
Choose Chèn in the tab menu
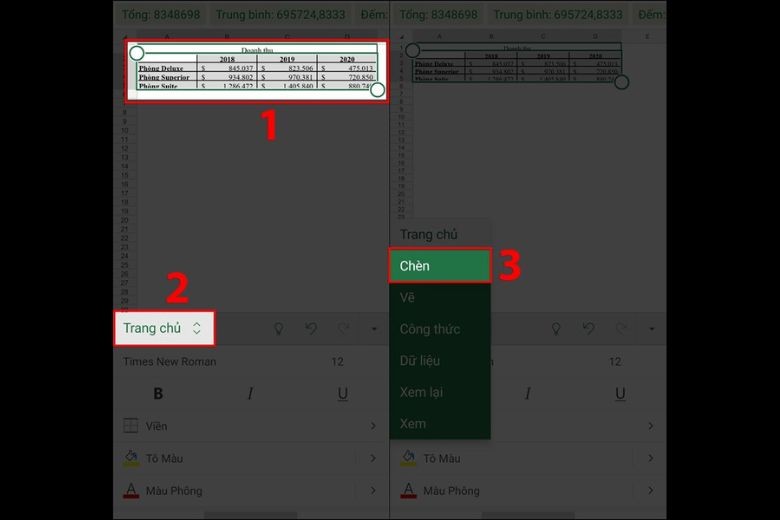click(440, 266)
